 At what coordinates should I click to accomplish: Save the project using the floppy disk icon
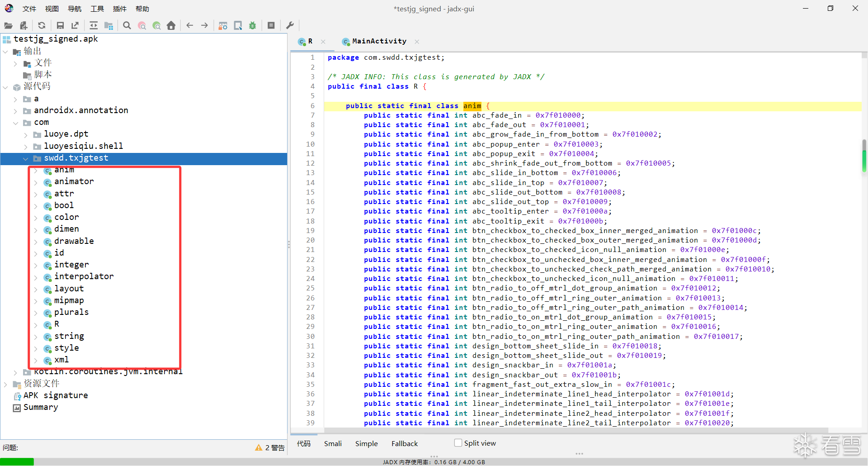(x=60, y=26)
